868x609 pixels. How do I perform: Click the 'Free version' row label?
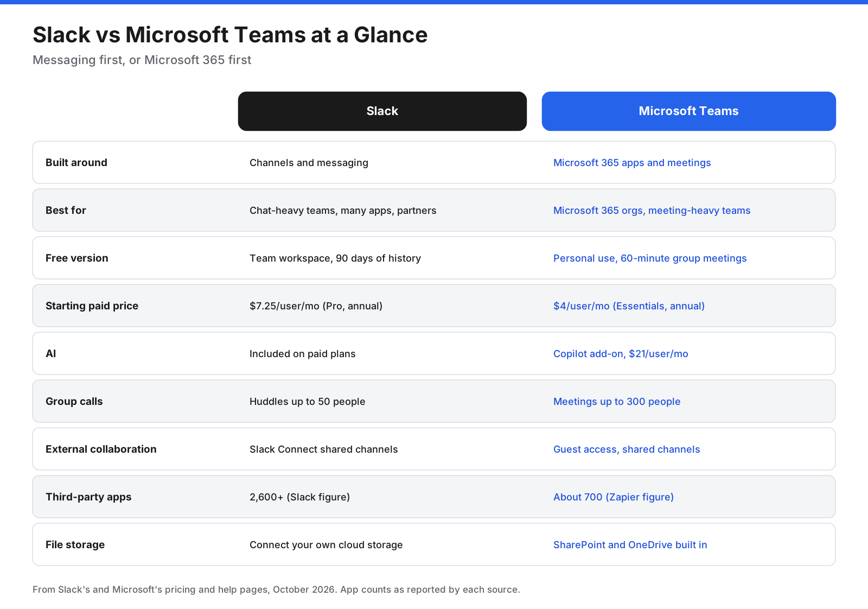(x=77, y=258)
